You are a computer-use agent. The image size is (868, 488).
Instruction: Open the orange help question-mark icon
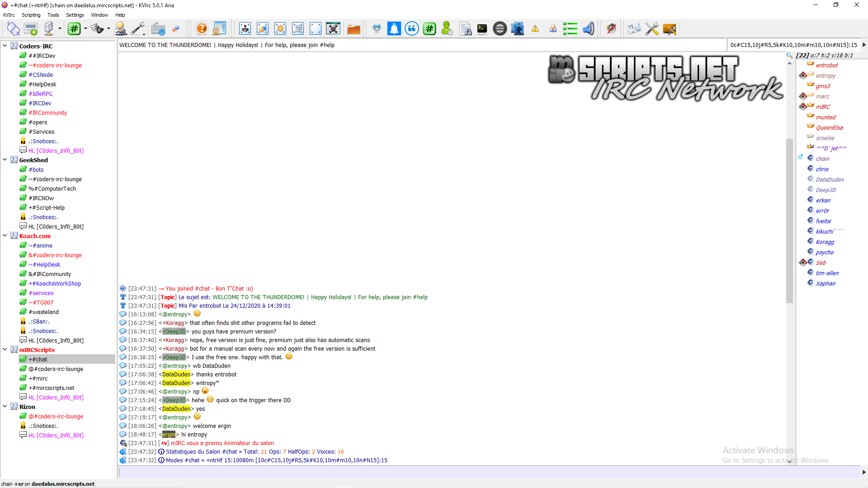coord(202,29)
